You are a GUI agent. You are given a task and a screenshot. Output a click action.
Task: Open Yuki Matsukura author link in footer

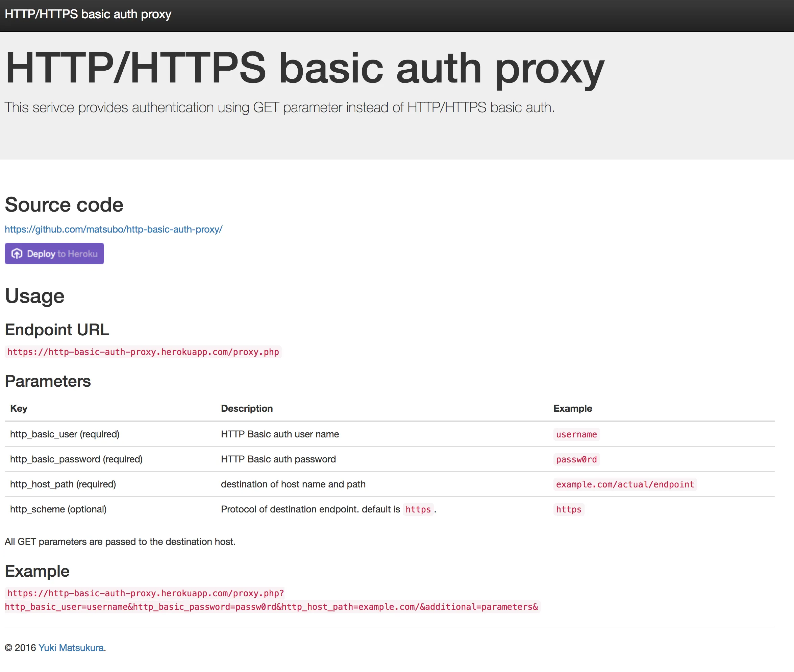[71, 648]
